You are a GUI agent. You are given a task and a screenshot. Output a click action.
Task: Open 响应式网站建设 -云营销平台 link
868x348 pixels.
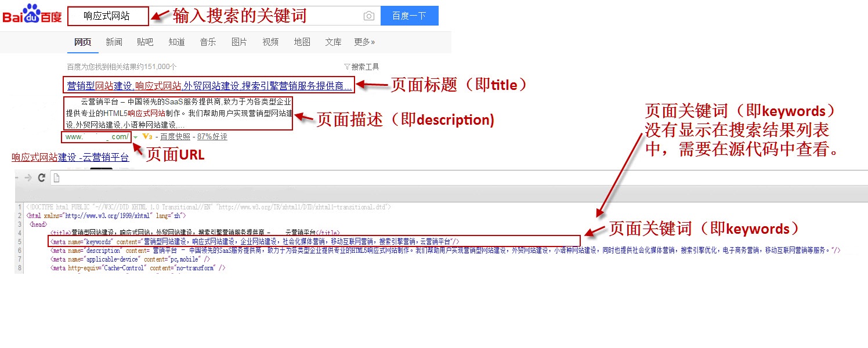pyautogui.click(x=70, y=157)
